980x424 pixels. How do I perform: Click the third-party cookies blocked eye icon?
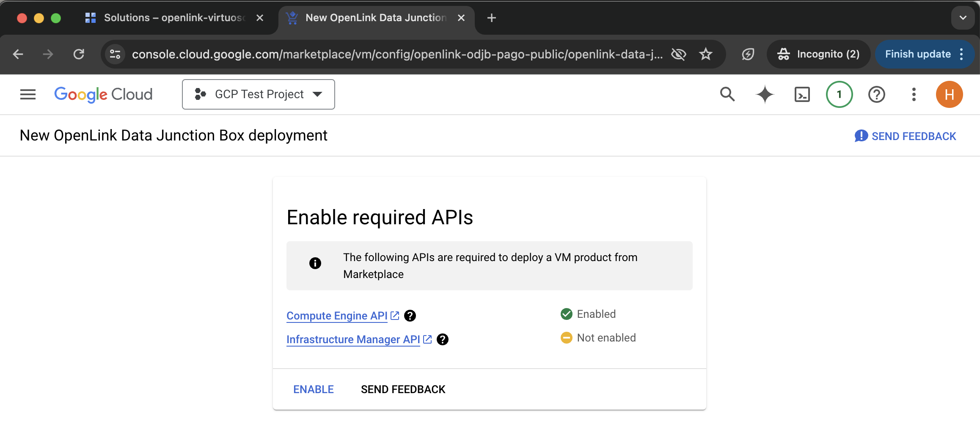[679, 54]
